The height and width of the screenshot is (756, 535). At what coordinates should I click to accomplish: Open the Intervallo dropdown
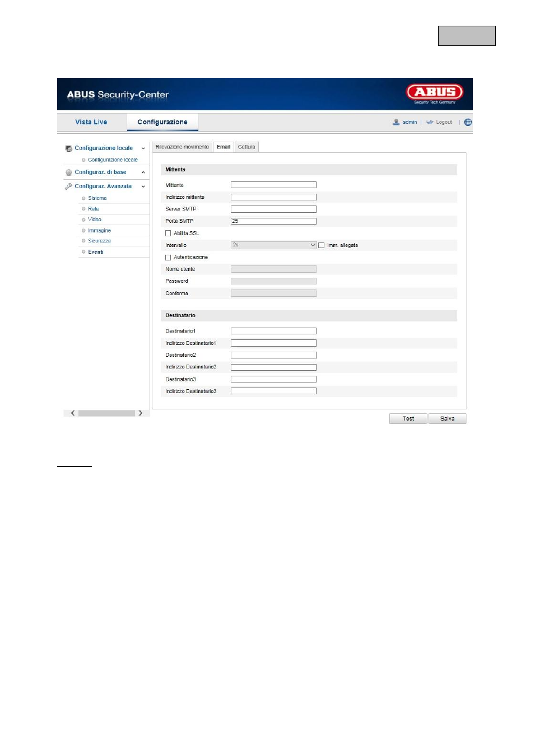(x=273, y=245)
